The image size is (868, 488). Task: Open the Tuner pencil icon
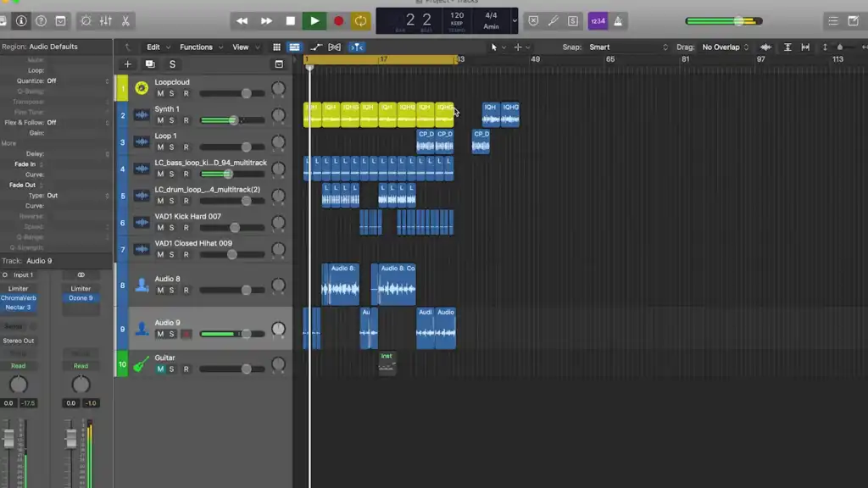pyautogui.click(x=553, y=21)
